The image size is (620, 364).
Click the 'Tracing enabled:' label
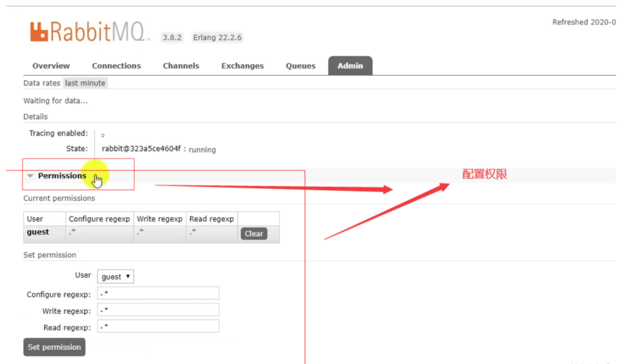click(58, 133)
